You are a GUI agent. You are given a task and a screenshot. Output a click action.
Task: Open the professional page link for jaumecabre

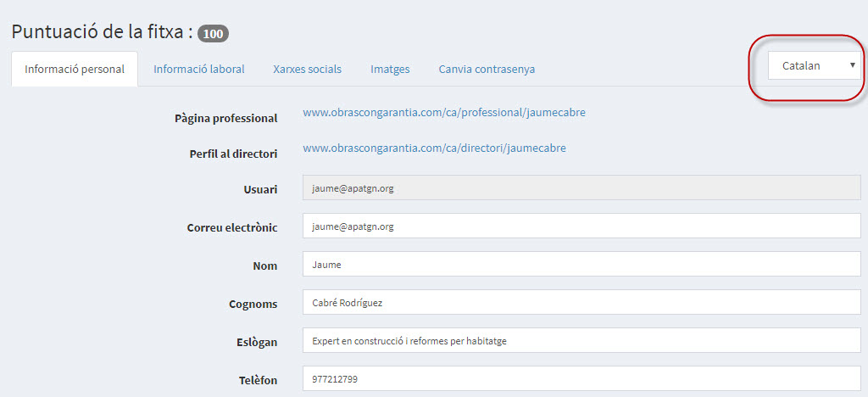[x=443, y=112]
